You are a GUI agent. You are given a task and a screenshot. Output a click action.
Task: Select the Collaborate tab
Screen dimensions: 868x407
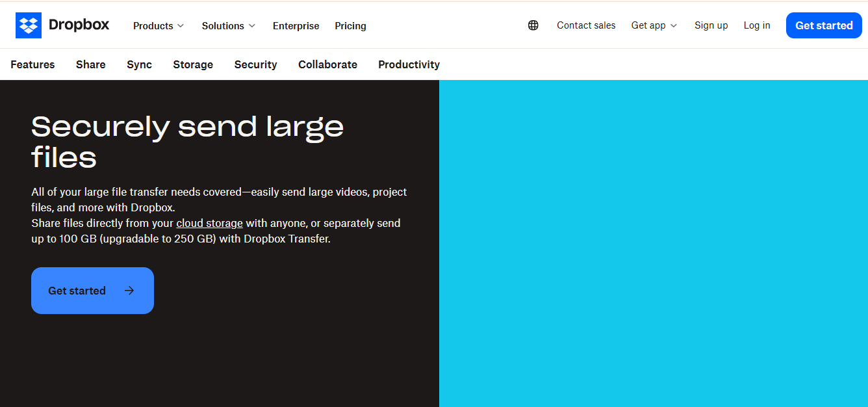[328, 64]
